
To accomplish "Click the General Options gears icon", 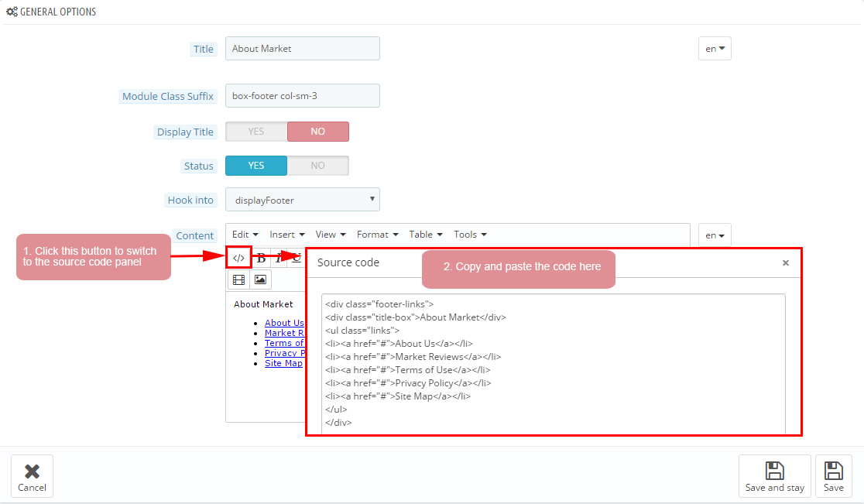I will [x=12, y=12].
